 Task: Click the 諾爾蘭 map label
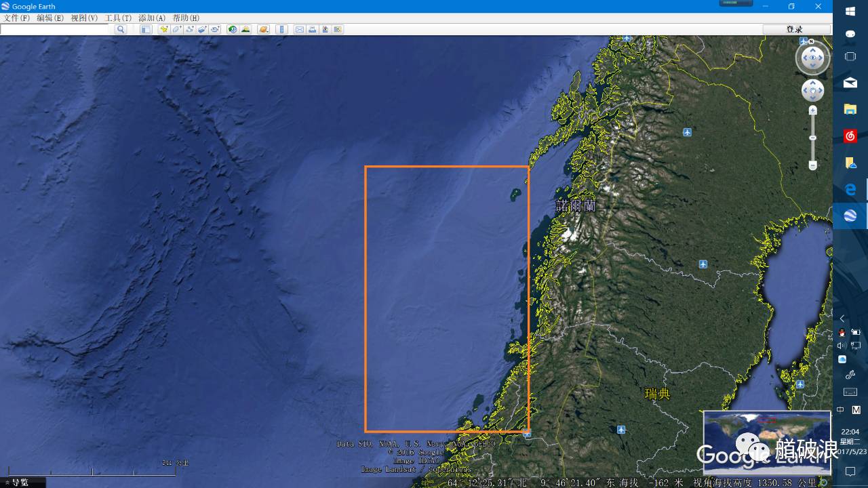click(x=575, y=205)
